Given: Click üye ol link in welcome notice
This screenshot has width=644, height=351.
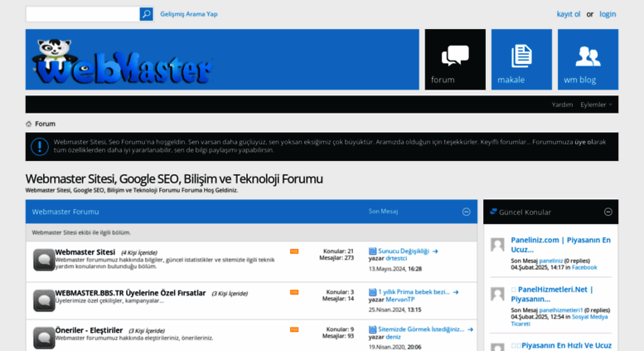Looking at the screenshot, I should 583,142.
